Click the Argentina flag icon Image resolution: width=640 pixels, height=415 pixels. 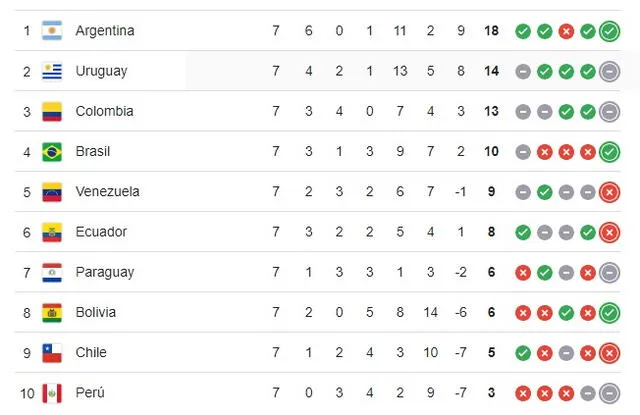click(52, 31)
